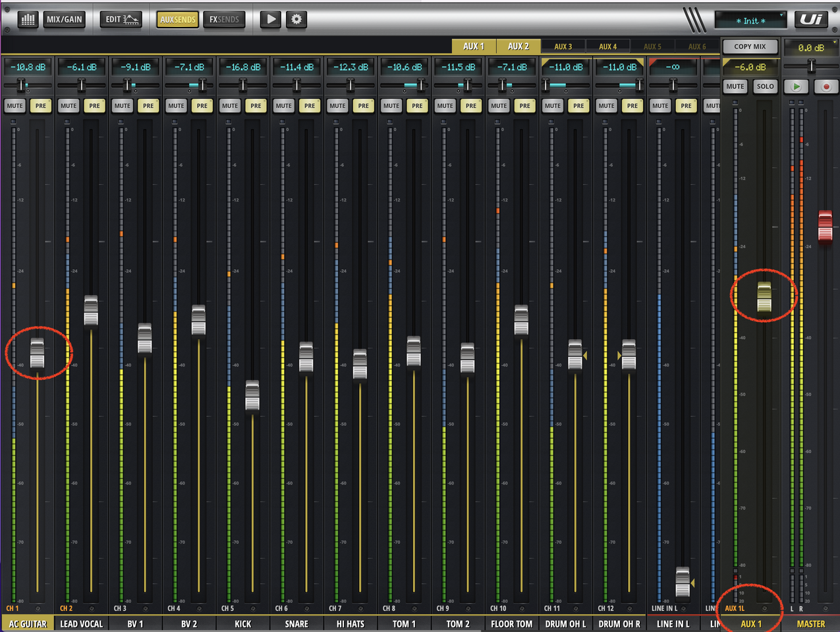Click the -16.8 dB value on KICK

tap(243, 66)
